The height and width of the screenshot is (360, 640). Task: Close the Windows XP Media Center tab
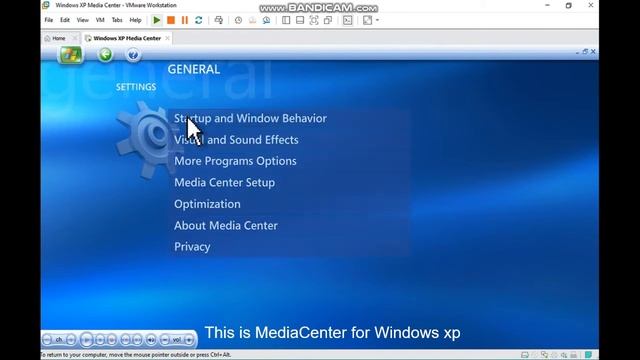coord(167,38)
